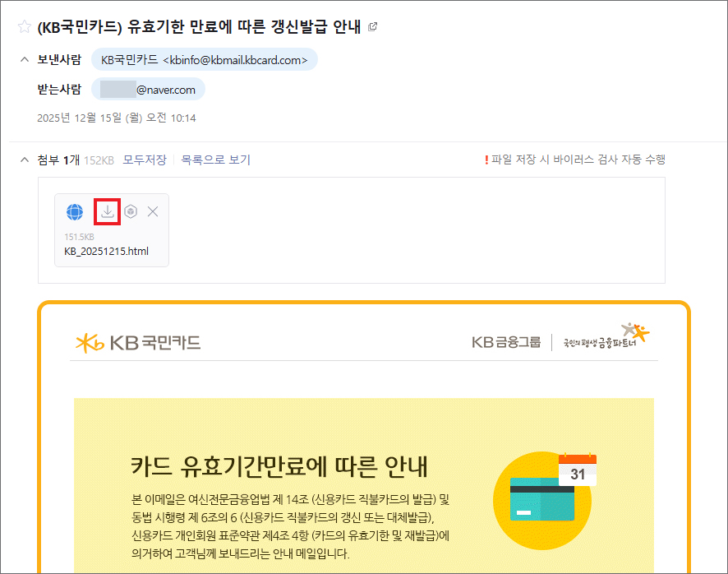Screen dimensions: 728x574
Task: Click the email subject title text
Action: coord(200,27)
